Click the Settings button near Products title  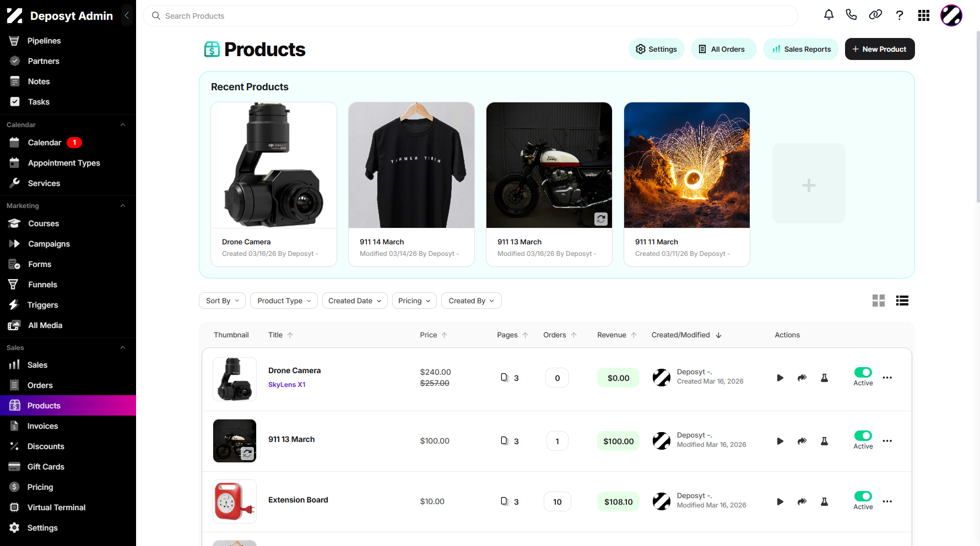point(656,49)
